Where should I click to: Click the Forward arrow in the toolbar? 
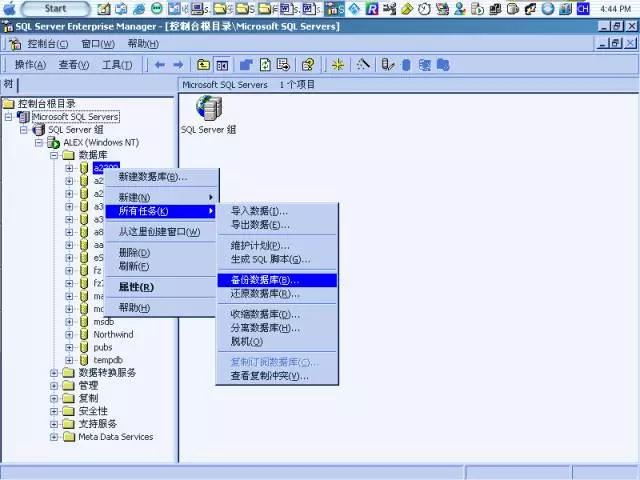tap(179, 65)
